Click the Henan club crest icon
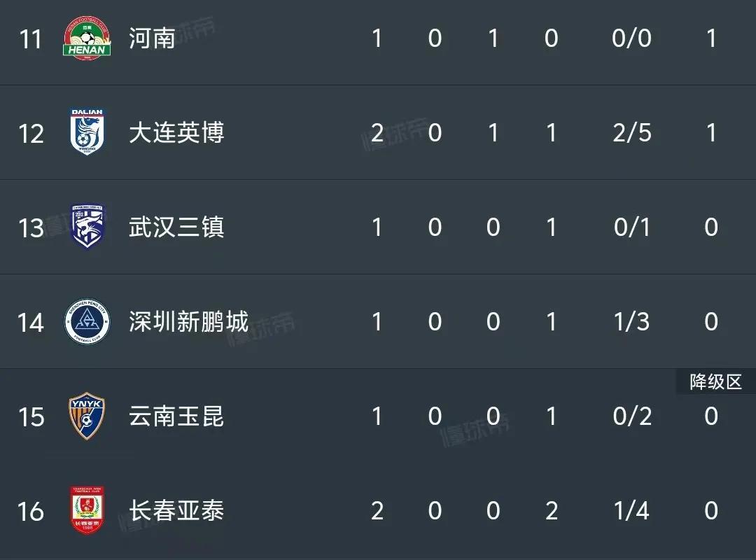The width and height of the screenshot is (756, 560). coord(86,38)
